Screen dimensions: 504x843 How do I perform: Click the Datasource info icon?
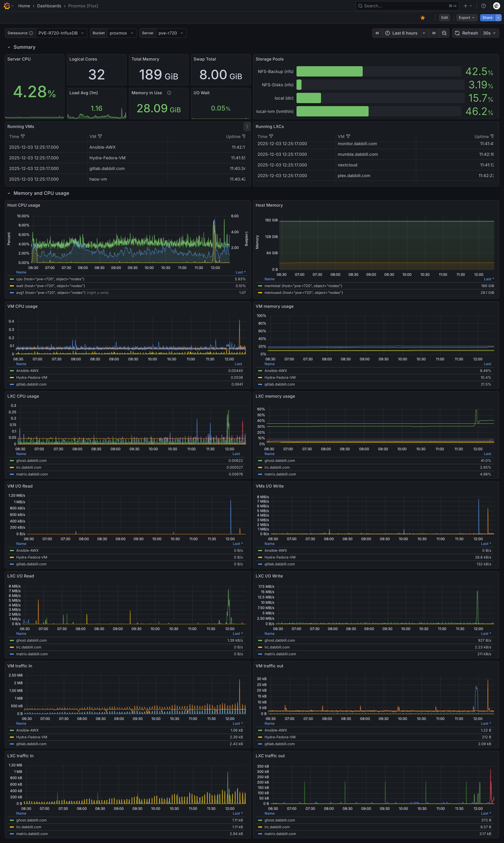pyautogui.click(x=31, y=33)
